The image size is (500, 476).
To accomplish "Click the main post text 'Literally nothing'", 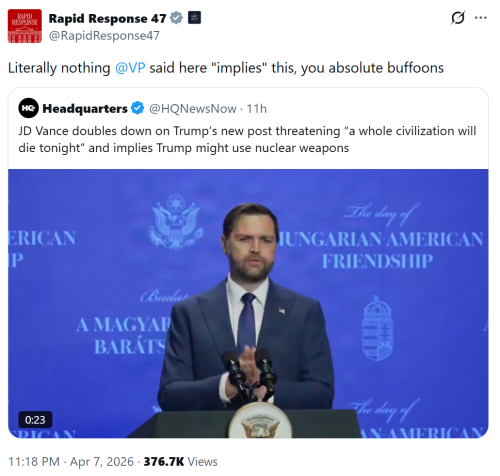I will click(x=59, y=68).
